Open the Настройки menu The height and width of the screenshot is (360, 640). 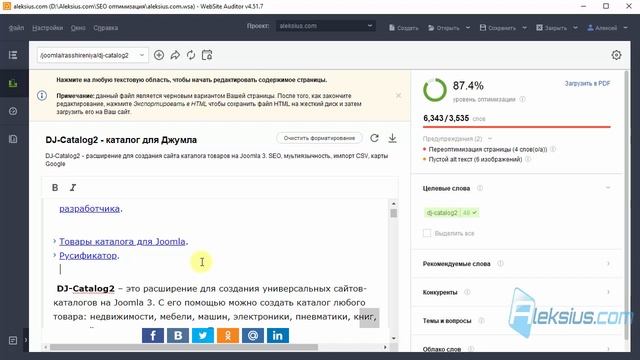[x=47, y=28]
